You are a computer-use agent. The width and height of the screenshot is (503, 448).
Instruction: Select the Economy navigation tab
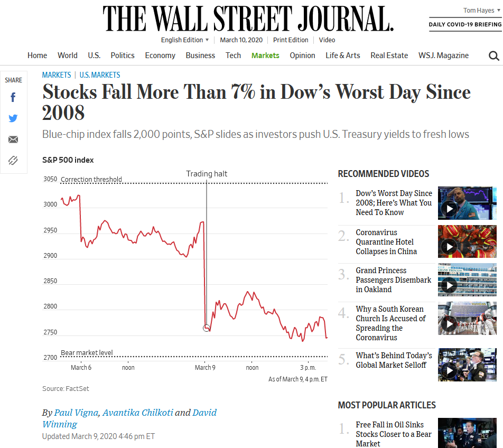point(160,55)
